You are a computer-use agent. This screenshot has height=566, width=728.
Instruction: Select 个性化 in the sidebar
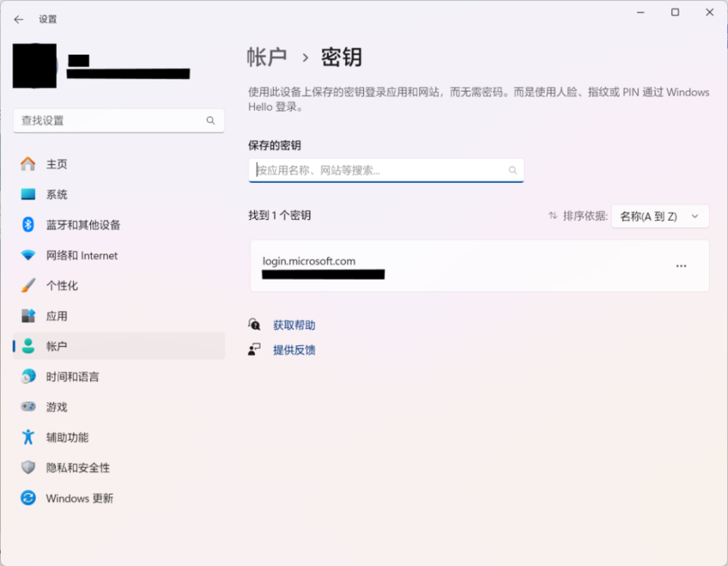click(x=62, y=285)
